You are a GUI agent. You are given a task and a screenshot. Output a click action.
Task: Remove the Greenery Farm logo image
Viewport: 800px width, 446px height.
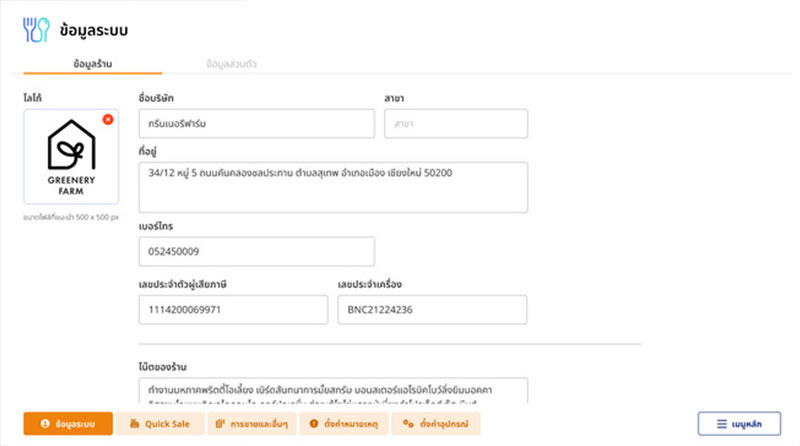click(108, 120)
